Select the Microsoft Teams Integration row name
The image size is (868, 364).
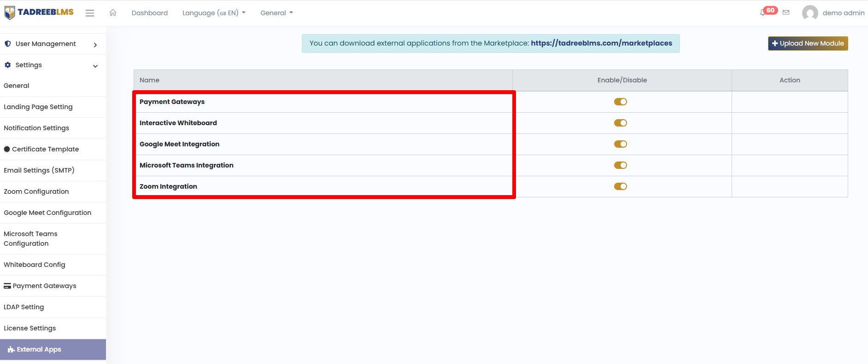click(x=187, y=165)
